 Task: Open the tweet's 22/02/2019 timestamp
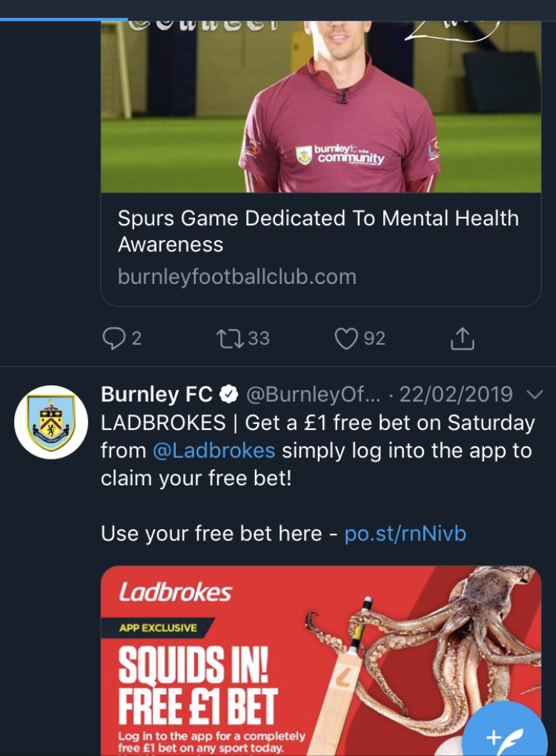(456, 394)
